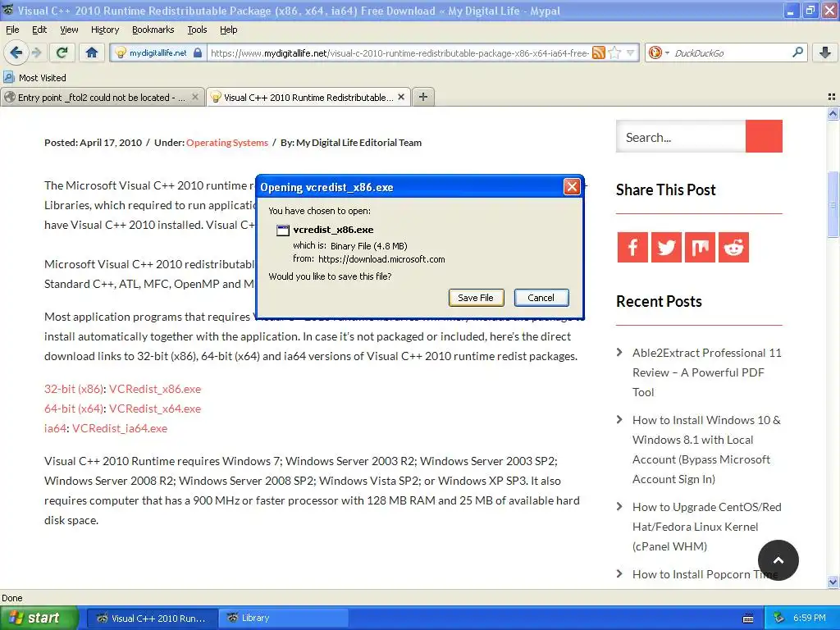Open the URL history dropdown arrow
Image resolution: width=840 pixels, height=630 pixels.
click(x=631, y=52)
